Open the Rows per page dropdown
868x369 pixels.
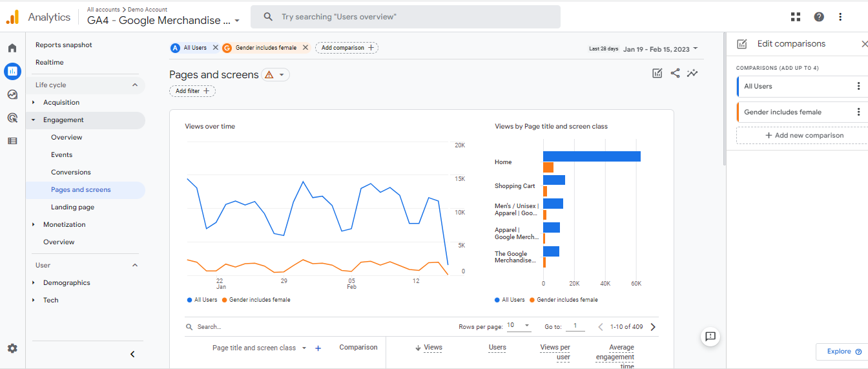[x=519, y=326]
